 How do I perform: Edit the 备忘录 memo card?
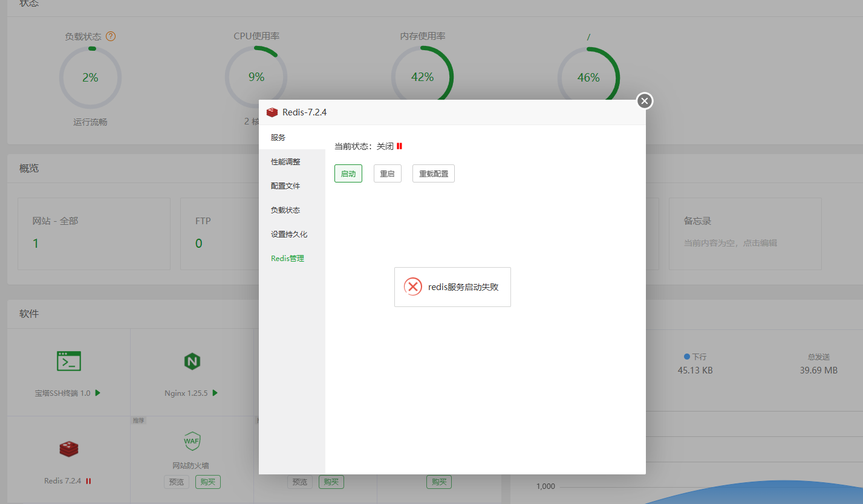click(745, 233)
